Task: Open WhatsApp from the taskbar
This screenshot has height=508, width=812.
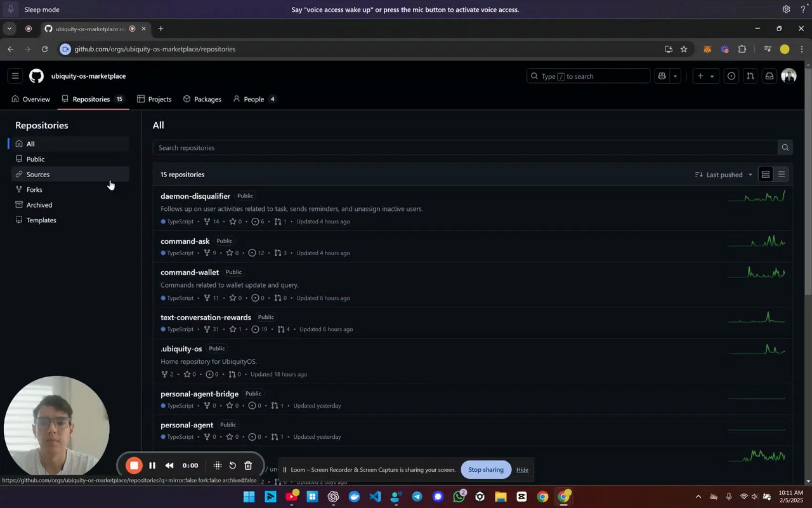Action: coord(459,497)
